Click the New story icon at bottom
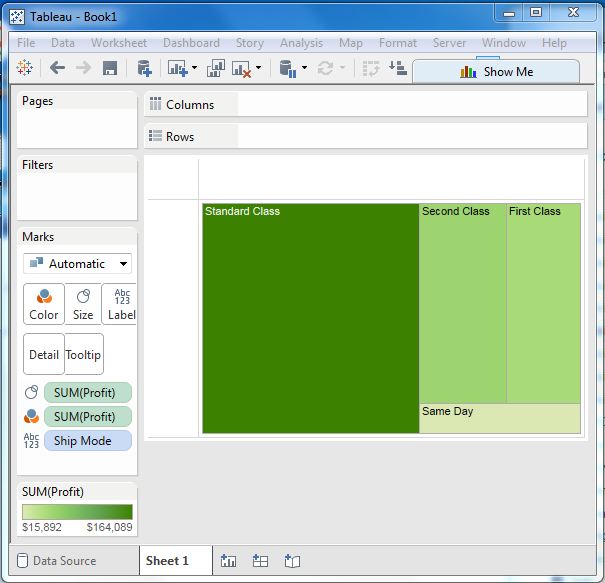 tap(292, 561)
